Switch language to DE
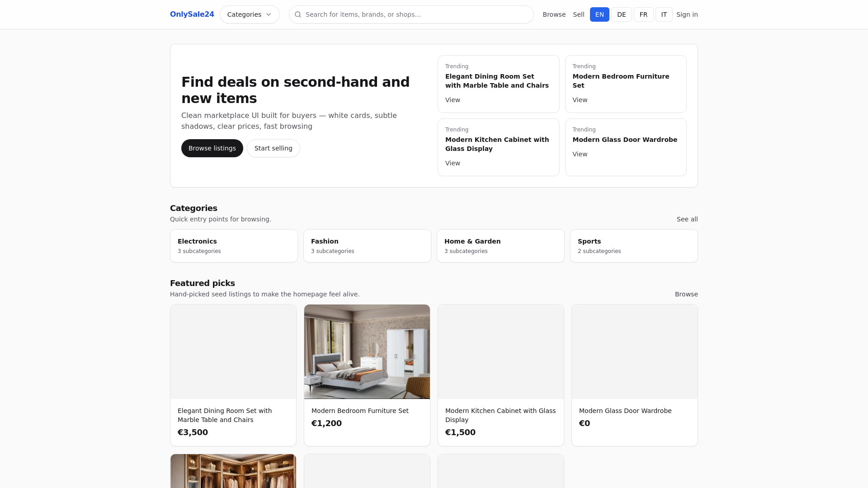Screen dimensions: 868x488 click(622, 14)
